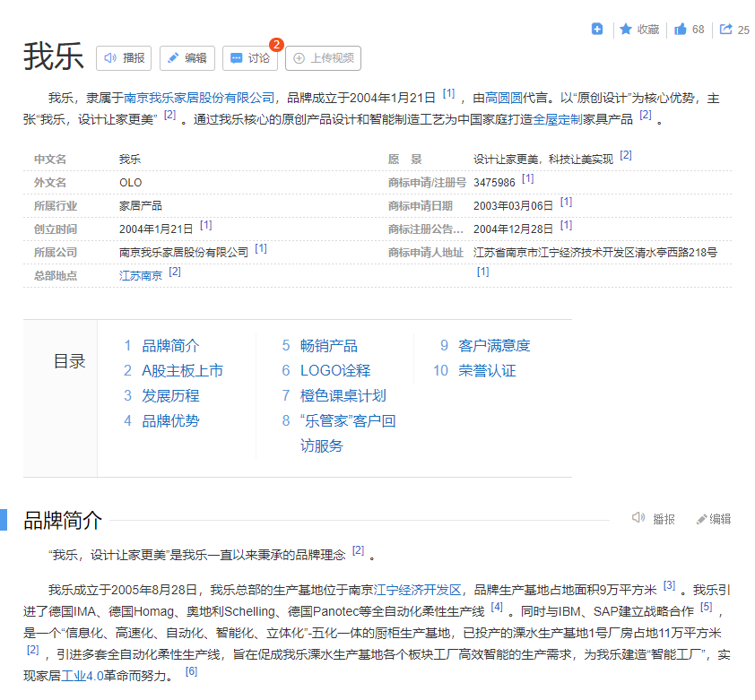Click the star 收藏 favorite icon
This screenshot has height=700, width=755.
click(626, 30)
